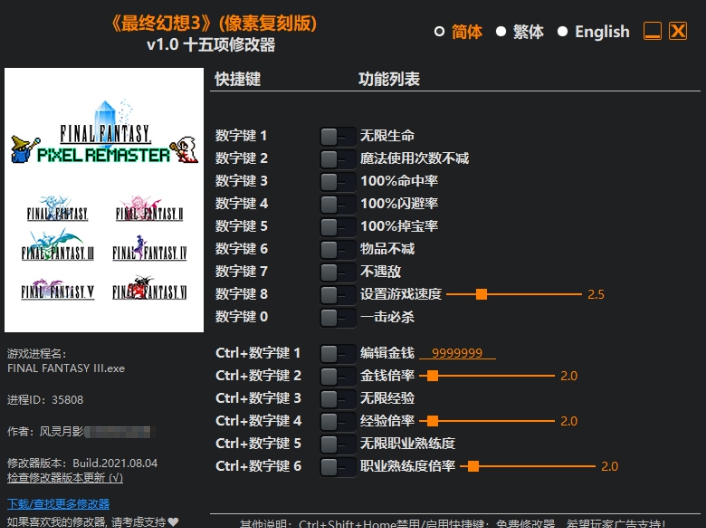
Task: Click the 9999999 money input field
Action: pyautogui.click(x=457, y=353)
